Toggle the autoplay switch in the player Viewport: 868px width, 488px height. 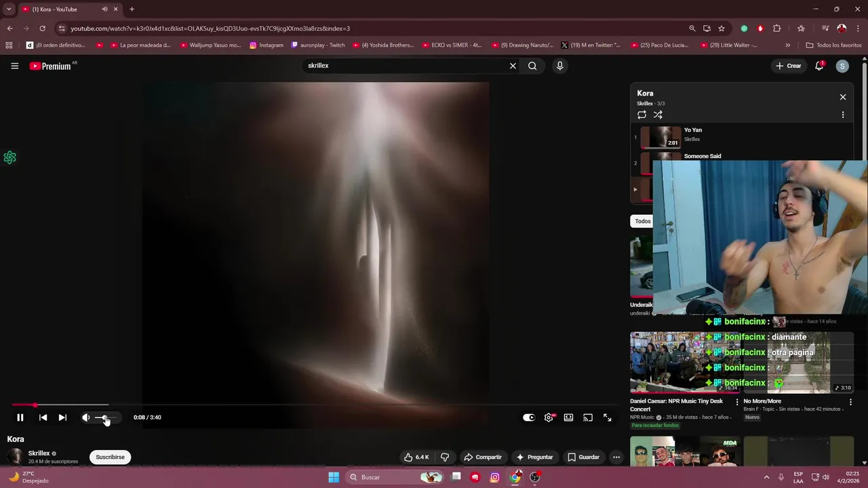pyautogui.click(x=529, y=418)
